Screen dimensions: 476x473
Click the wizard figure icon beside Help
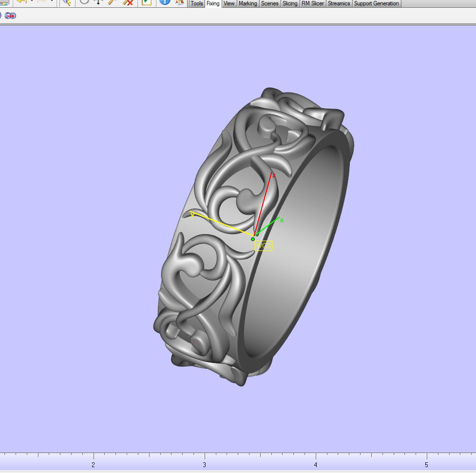pos(180,2)
